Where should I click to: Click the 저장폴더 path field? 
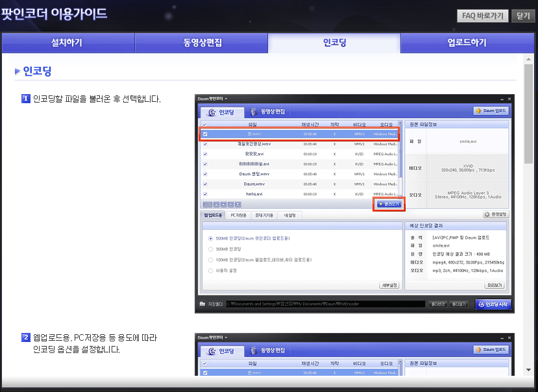[x=325, y=304]
